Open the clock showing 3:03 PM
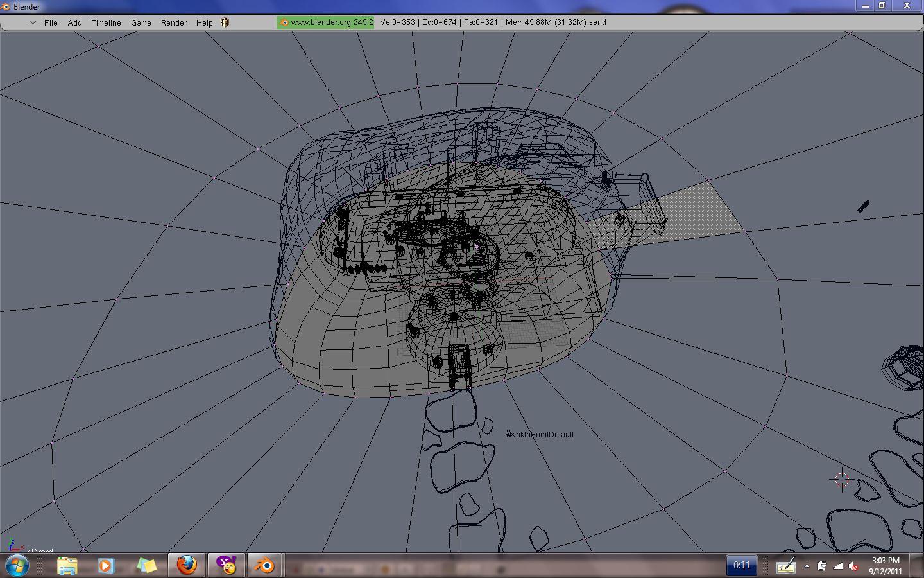 (x=886, y=566)
